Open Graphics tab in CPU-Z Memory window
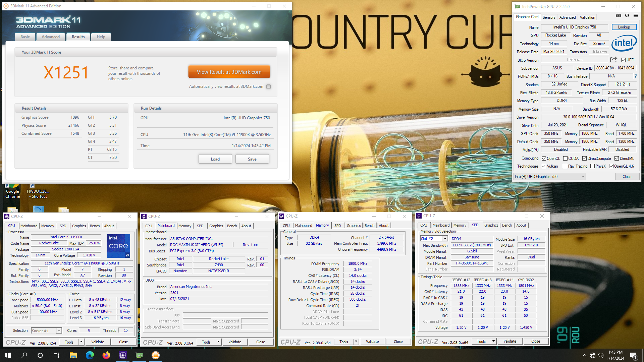The image size is (644, 362). click(354, 226)
